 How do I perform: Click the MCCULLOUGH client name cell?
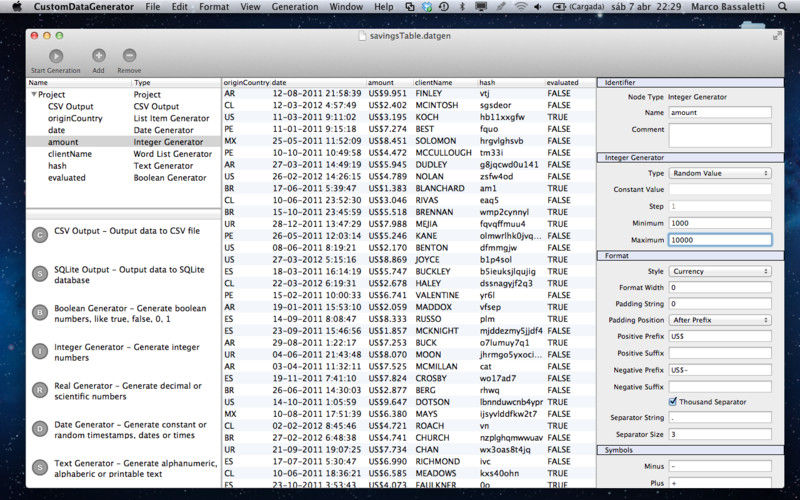[443, 153]
